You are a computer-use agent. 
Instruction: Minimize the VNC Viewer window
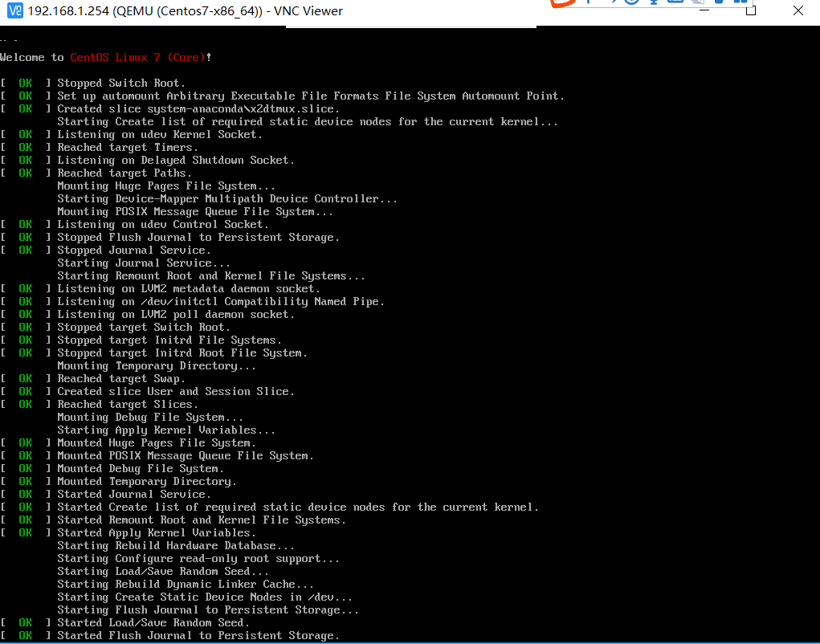[704, 10]
